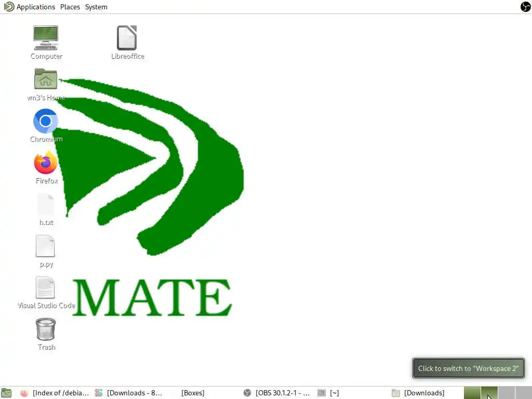
Task: Click the OBS tray icon in top panel
Action: tap(525, 6)
